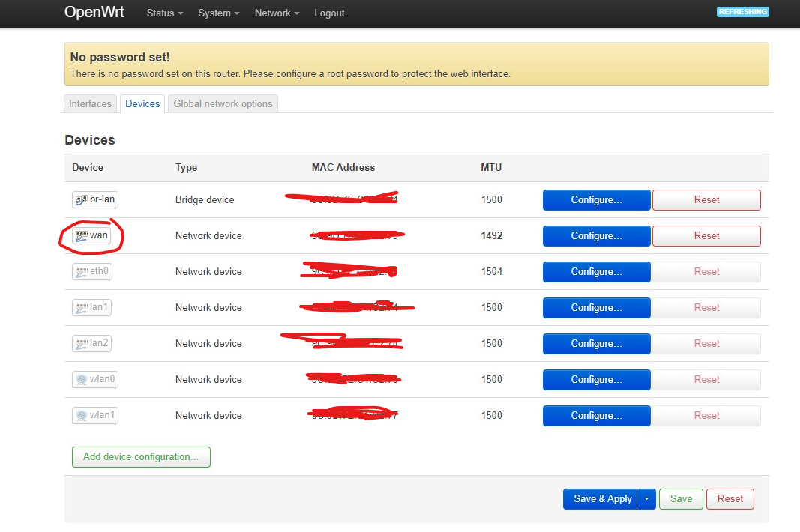Configure the br-lan device
Image resolution: width=800 pixels, height=532 pixels.
coord(596,200)
